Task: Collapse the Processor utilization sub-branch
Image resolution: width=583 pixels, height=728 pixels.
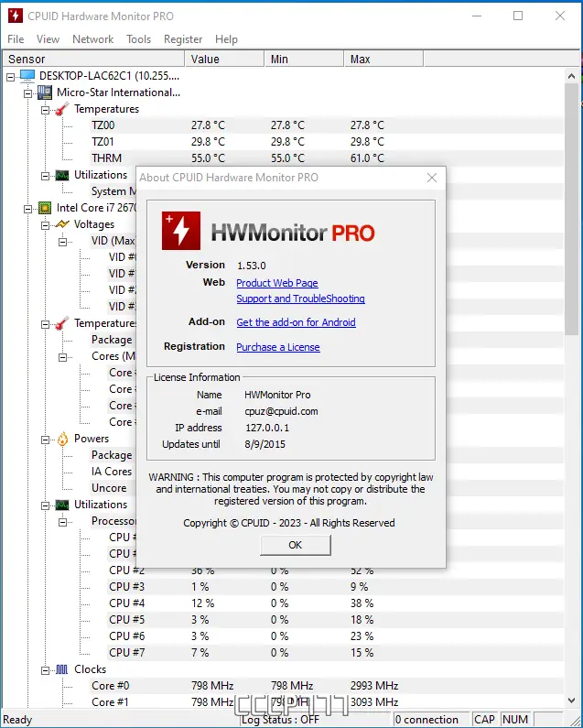Action: coord(62,522)
